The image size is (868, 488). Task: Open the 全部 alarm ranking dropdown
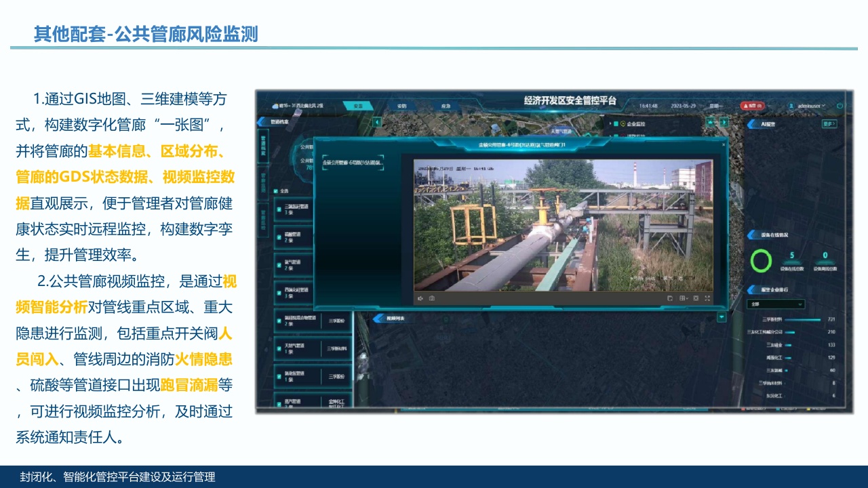776,304
